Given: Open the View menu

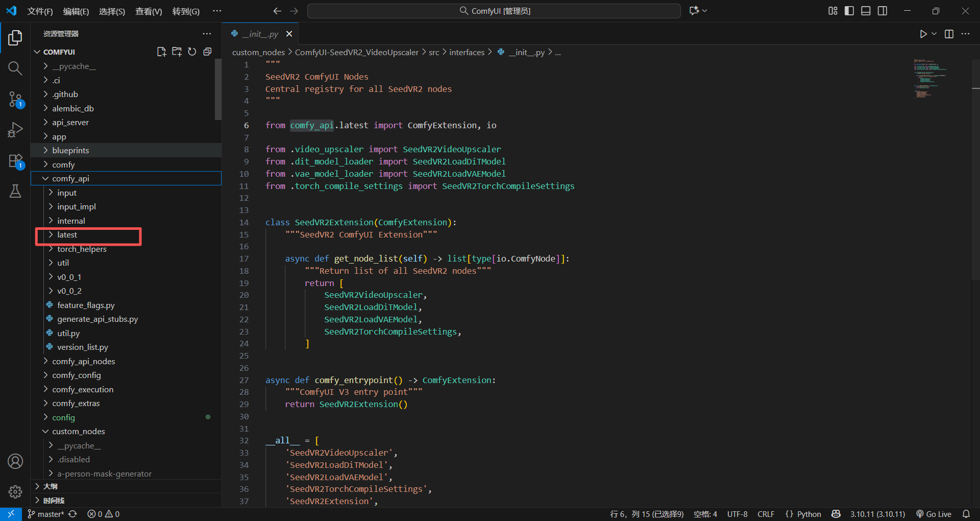Looking at the screenshot, I should tap(149, 11).
